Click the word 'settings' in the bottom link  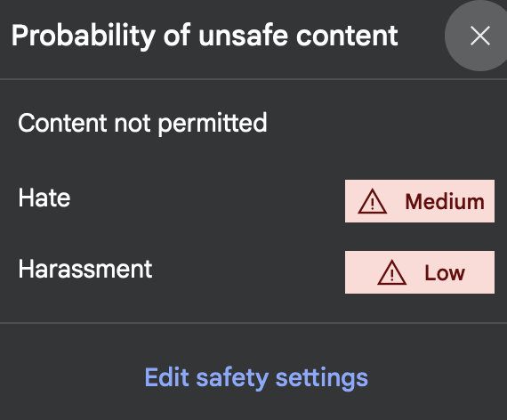click(x=322, y=378)
